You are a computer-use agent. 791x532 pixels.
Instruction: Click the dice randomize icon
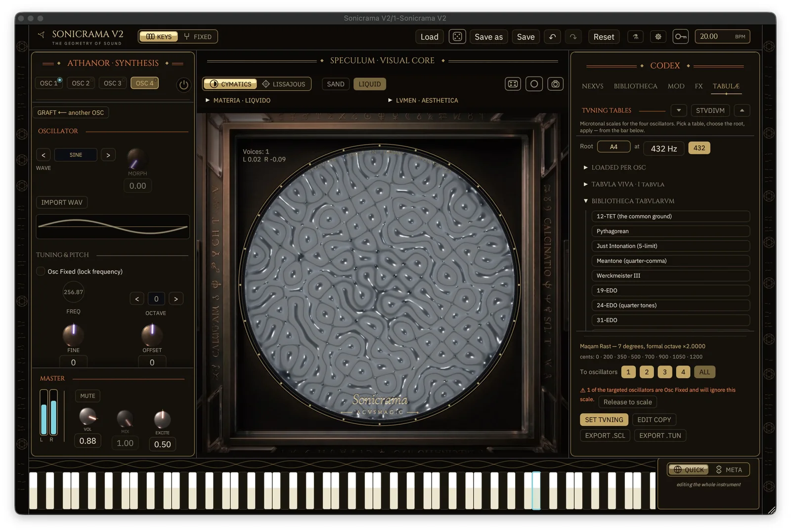pyautogui.click(x=457, y=37)
